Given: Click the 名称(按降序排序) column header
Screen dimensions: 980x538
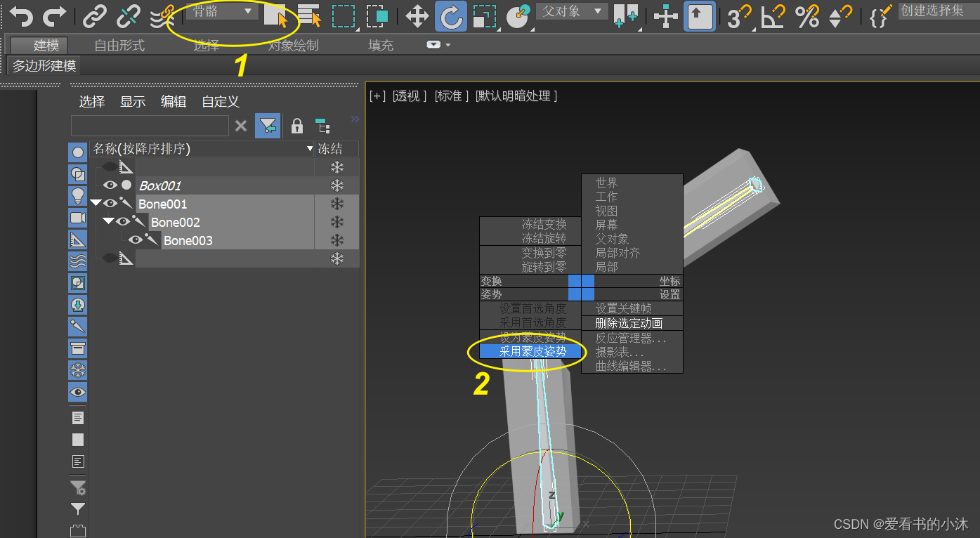Looking at the screenshot, I should 202,149.
